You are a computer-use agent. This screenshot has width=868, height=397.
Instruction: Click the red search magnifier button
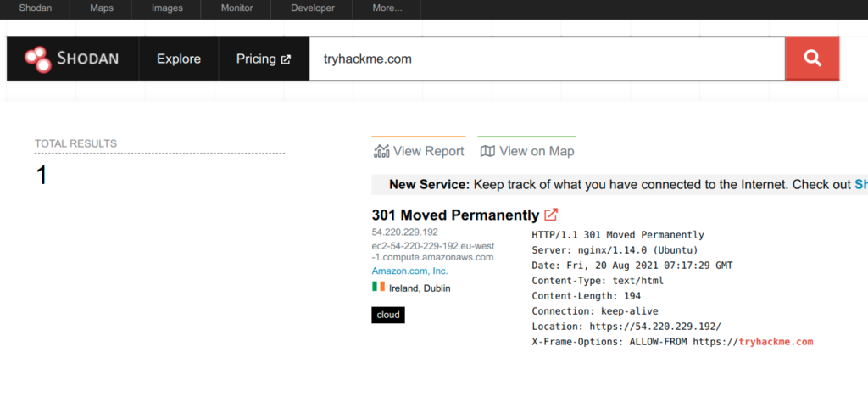click(x=812, y=59)
